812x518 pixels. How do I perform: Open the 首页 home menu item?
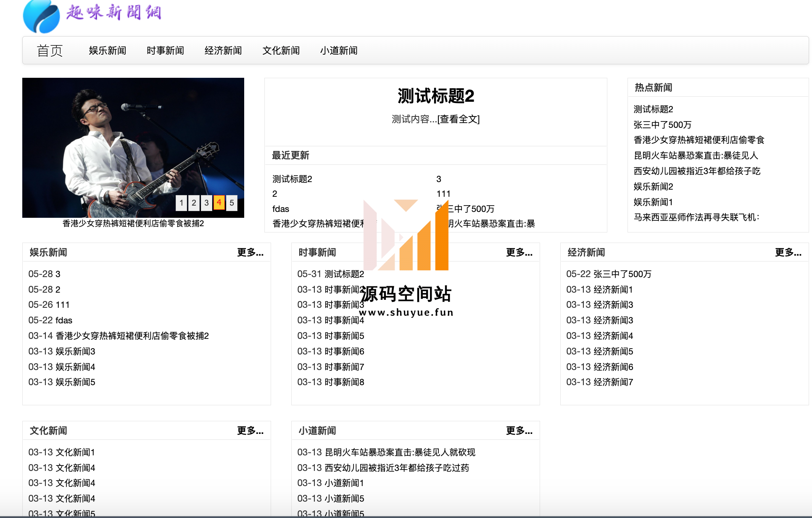(50, 51)
